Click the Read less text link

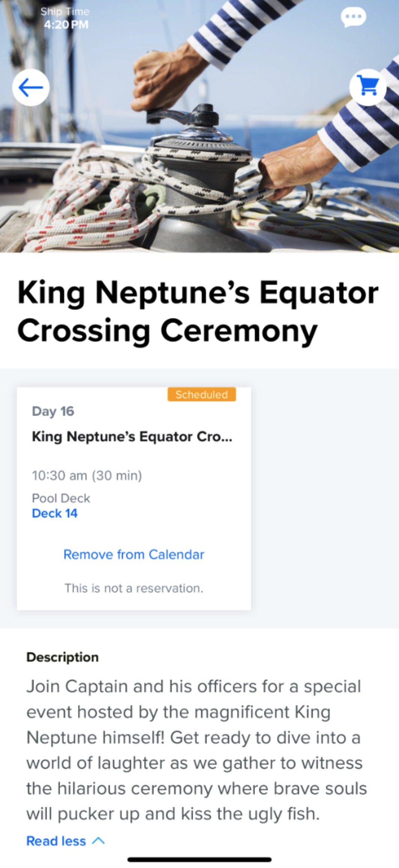pos(56,841)
